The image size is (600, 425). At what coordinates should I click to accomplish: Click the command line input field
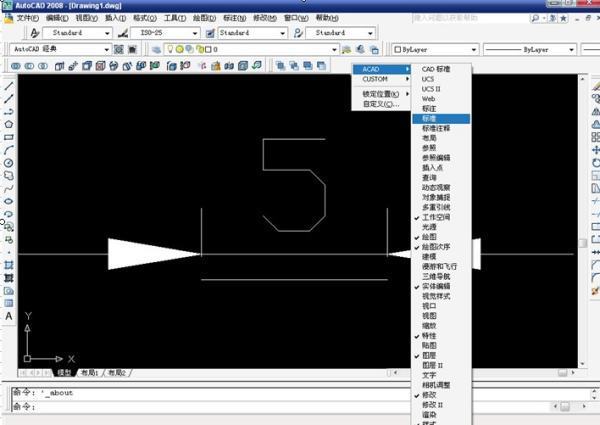click(x=300, y=407)
